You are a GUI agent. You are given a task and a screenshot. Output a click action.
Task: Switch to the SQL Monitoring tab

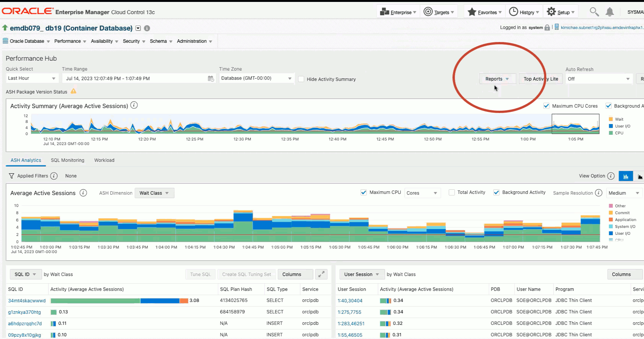click(x=68, y=160)
